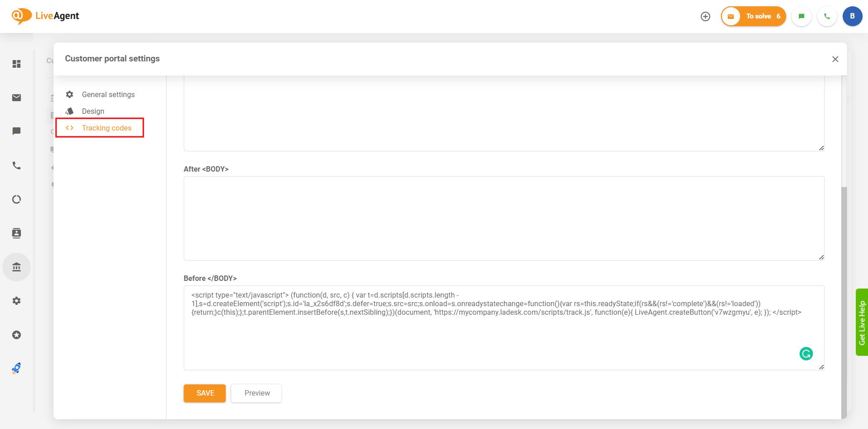Click the star badge icon in sidebar

[x=17, y=335]
